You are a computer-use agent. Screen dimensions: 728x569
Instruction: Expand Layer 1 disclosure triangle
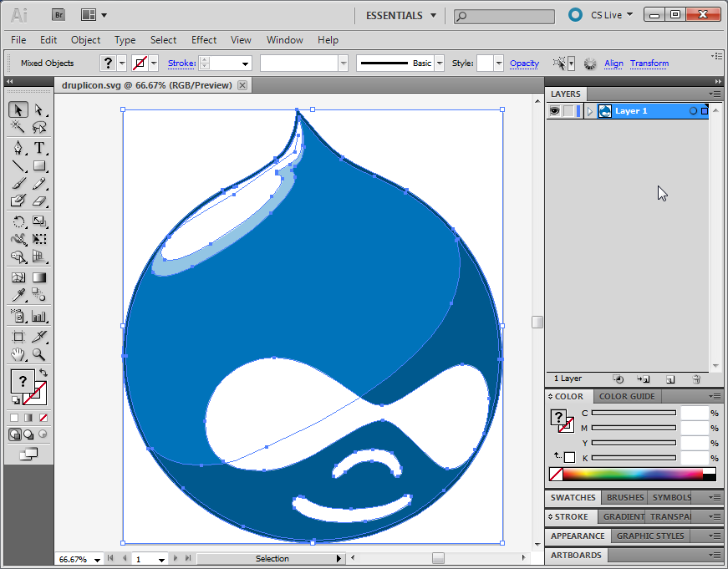[590, 111]
